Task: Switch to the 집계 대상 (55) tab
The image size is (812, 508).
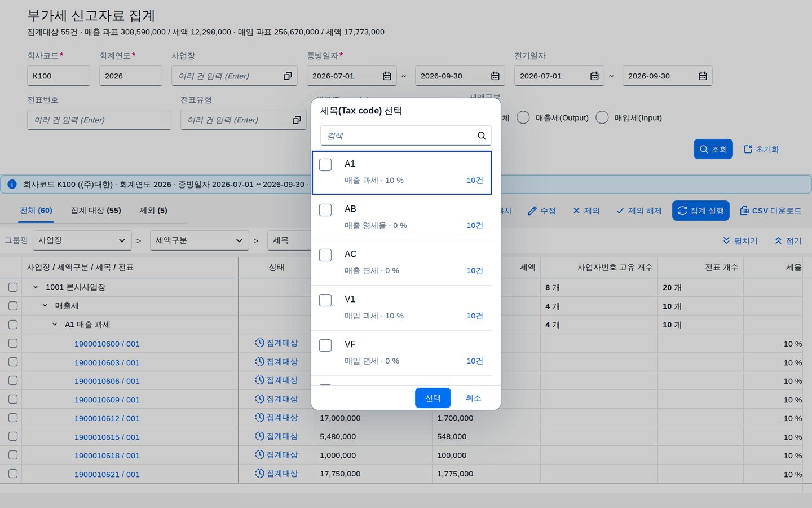Action: [x=96, y=211]
